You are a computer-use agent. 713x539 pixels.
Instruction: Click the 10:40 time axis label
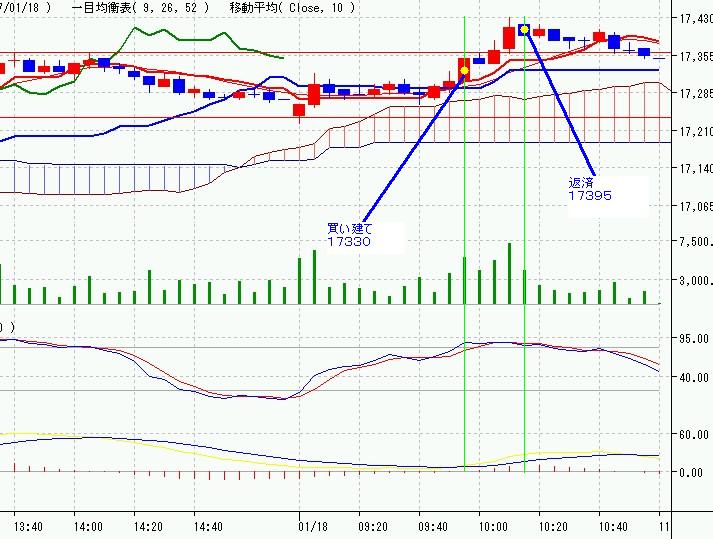coord(613,527)
